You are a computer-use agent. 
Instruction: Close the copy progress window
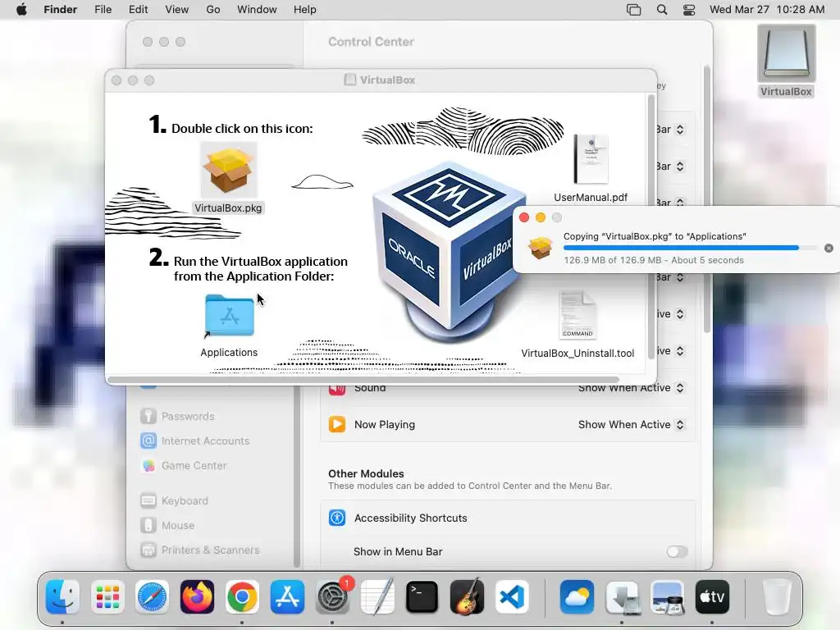pos(524,217)
